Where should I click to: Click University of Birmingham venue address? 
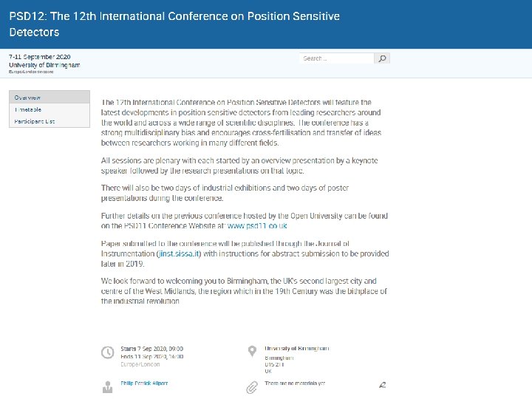click(x=297, y=348)
